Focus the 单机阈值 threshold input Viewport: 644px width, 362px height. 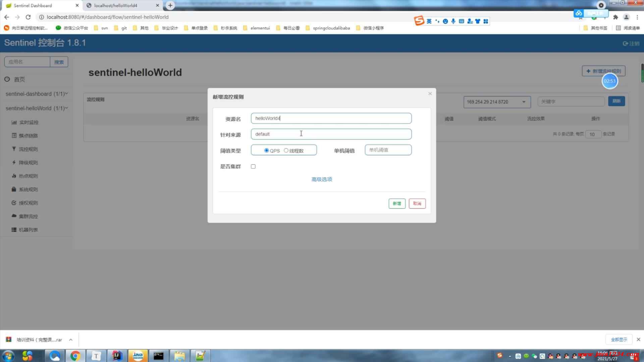(388, 150)
